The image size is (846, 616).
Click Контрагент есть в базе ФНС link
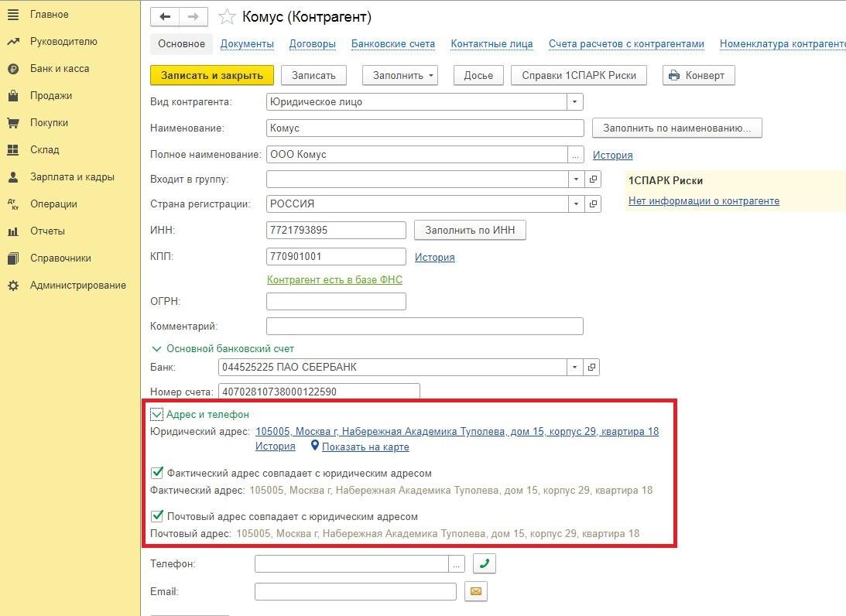pos(334,280)
